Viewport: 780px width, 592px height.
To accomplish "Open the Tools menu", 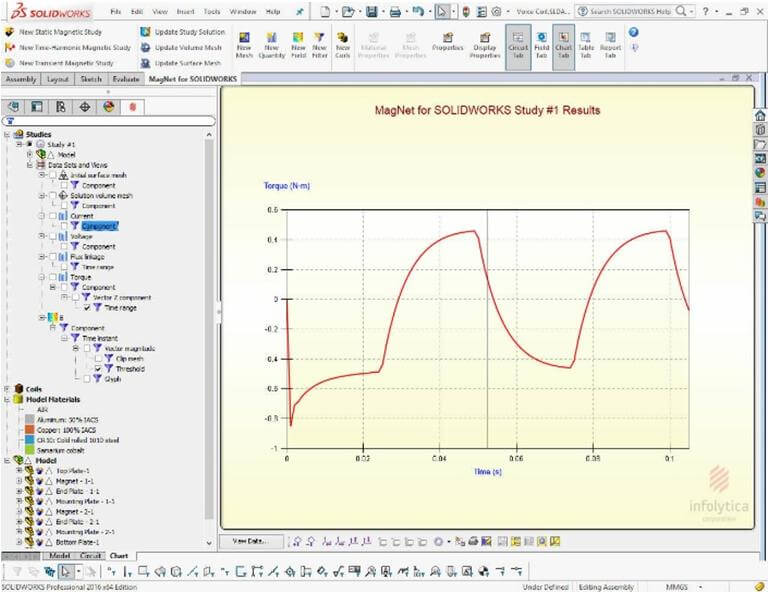I will tap(212, 11).
